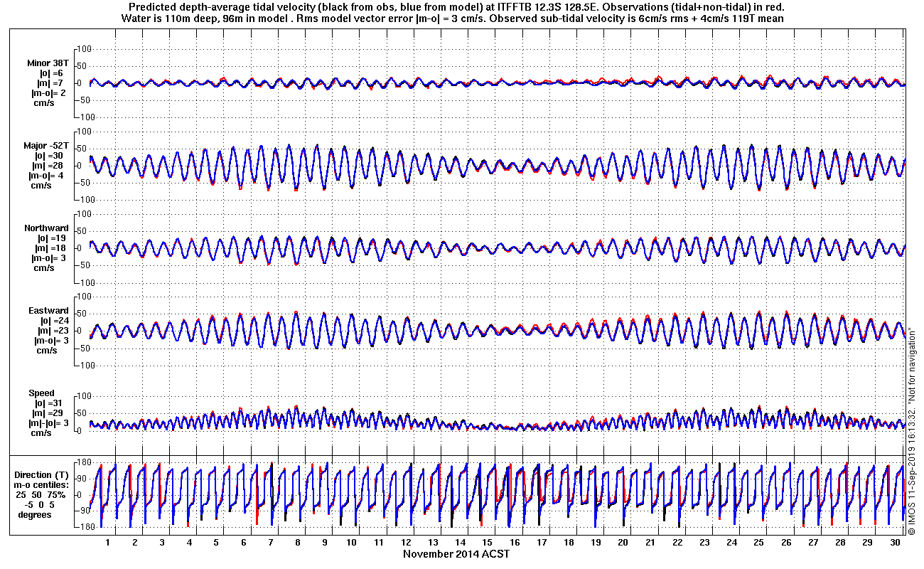Screen dimensions: 924x569
Task: Click day '7' on the date axis
Action: point(271,542)
